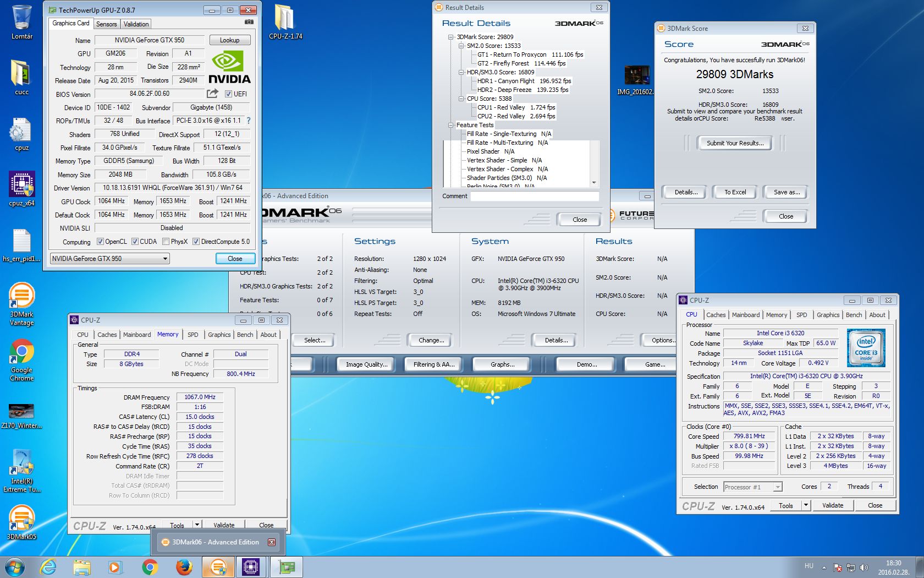Click the Demo button in 3DMark06
The width and height of the screenshot is (924, 578).
point(587,364)
